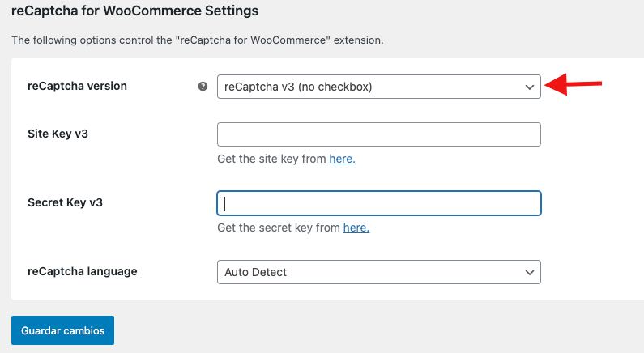
Task: Click the help question mark icon
Action: (x=203, y=86)
